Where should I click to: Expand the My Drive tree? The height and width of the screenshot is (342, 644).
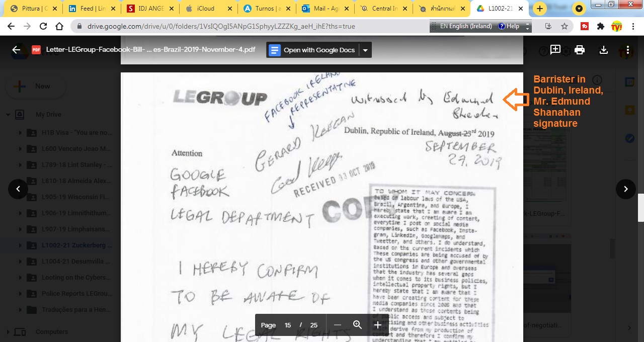tap(8, 114)
